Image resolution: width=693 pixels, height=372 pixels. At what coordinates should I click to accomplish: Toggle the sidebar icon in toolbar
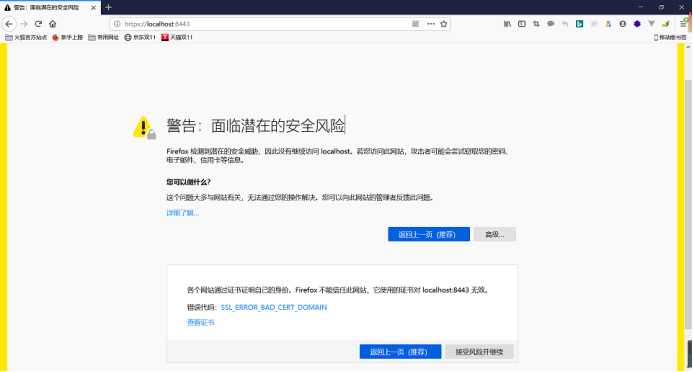point(522,24)
